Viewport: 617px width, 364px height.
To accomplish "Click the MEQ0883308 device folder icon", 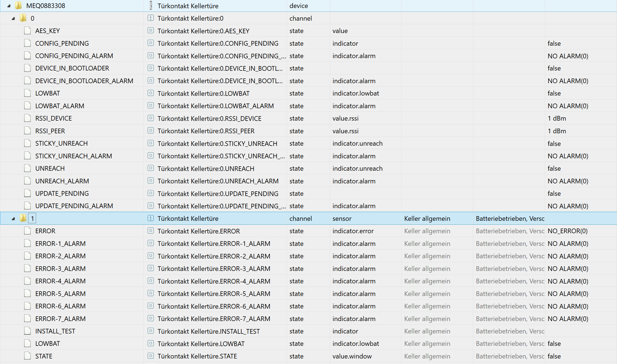I will click(18, 6).
